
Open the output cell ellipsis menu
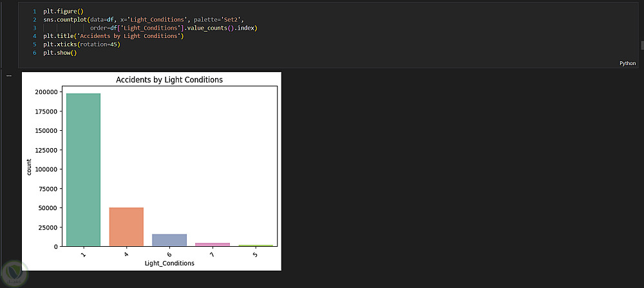coord(9,75)
